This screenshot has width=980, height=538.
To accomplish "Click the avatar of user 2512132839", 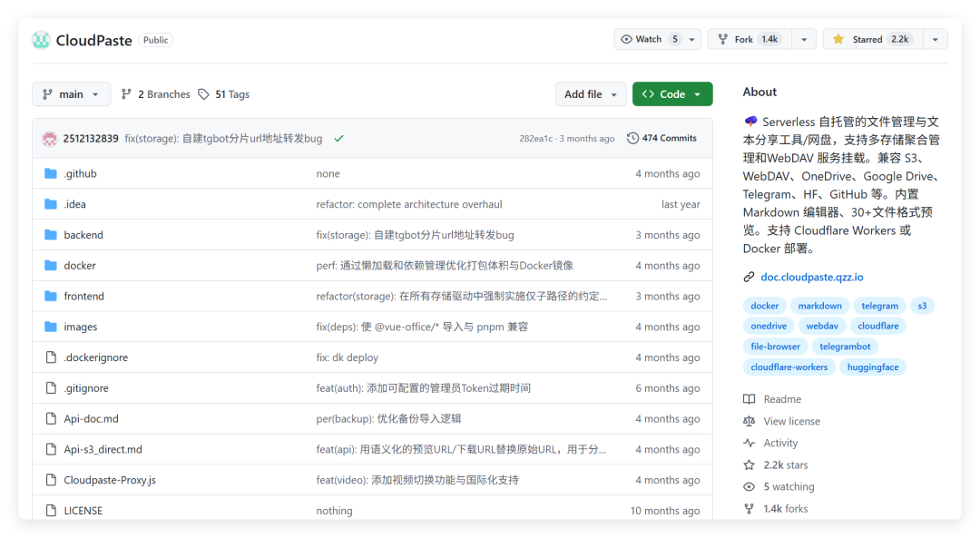I will tap(49, 139).
